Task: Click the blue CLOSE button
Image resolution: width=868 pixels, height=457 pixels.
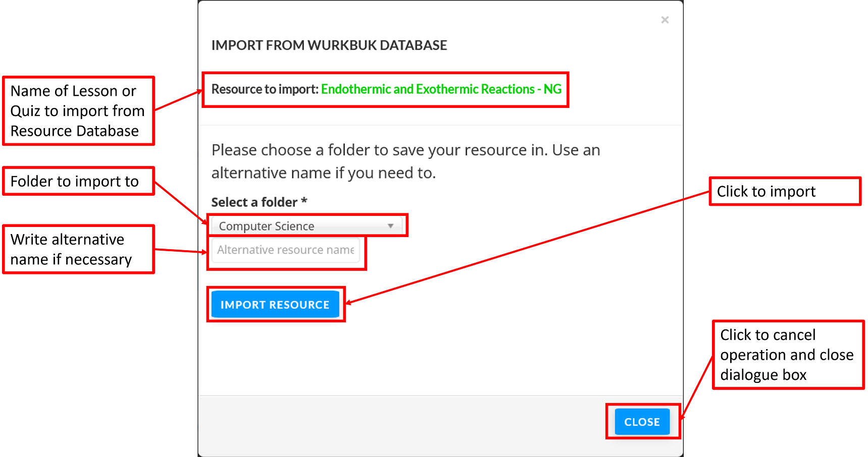Action: coord(642,422)
